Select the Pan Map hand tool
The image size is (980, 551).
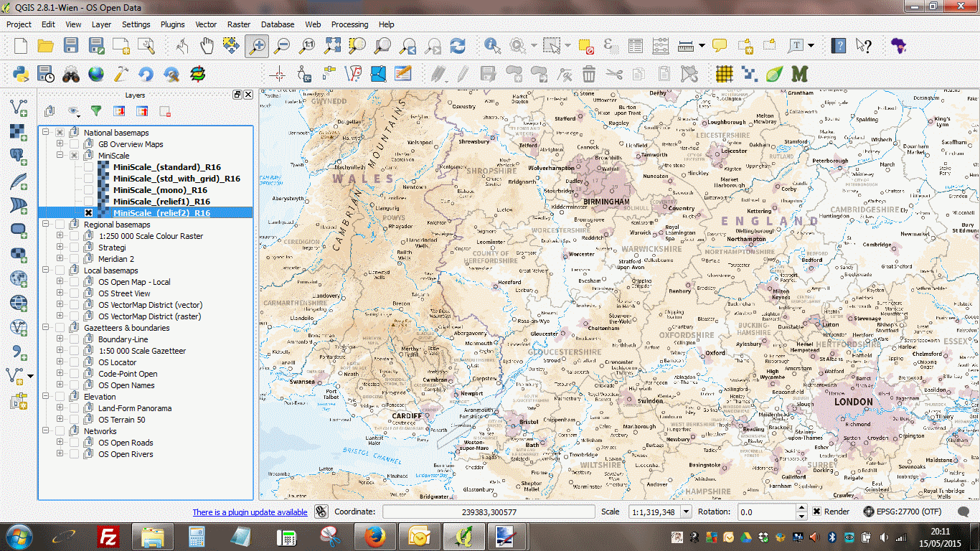(207, 46)
